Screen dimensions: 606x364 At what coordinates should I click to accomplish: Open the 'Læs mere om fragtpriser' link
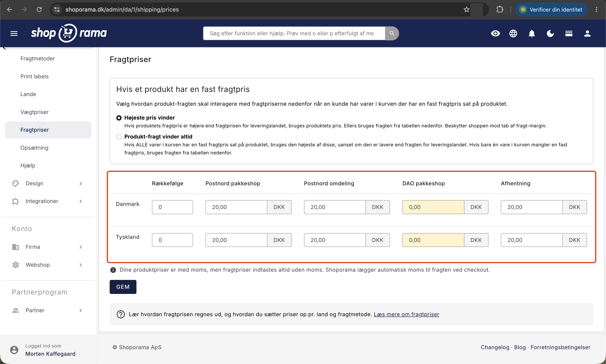coord(406,314)
